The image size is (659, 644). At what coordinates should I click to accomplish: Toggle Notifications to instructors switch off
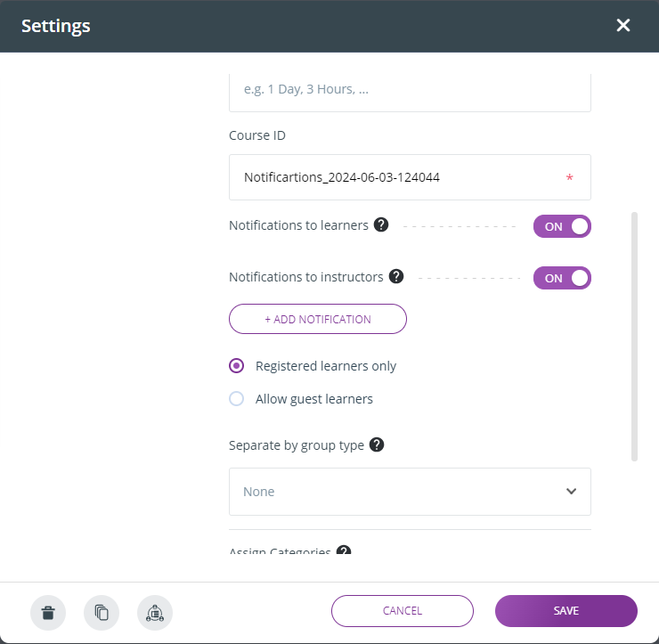pyautogui.click(x=562, y=278)
